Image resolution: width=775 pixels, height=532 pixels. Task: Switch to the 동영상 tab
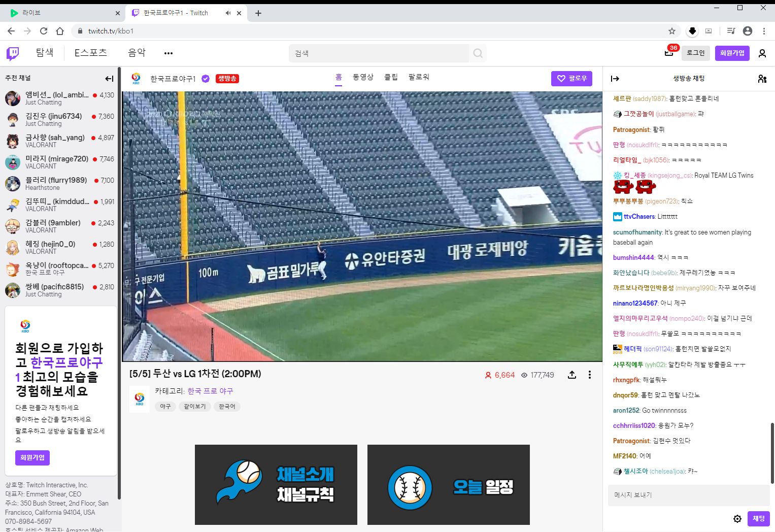tap(363, 77)
